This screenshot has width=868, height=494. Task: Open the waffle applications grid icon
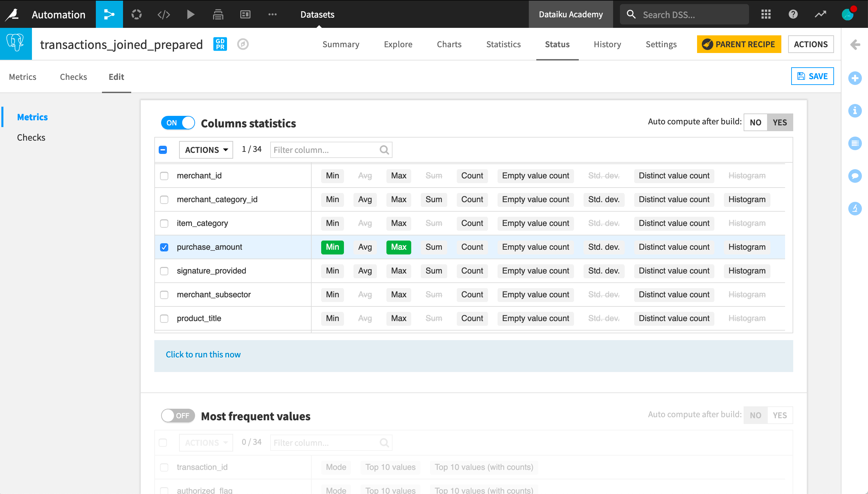(766, 14)
